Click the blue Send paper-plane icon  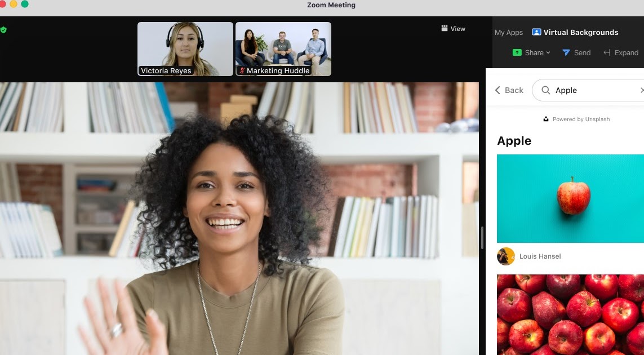pyautogui.click(x=566, y=52)
